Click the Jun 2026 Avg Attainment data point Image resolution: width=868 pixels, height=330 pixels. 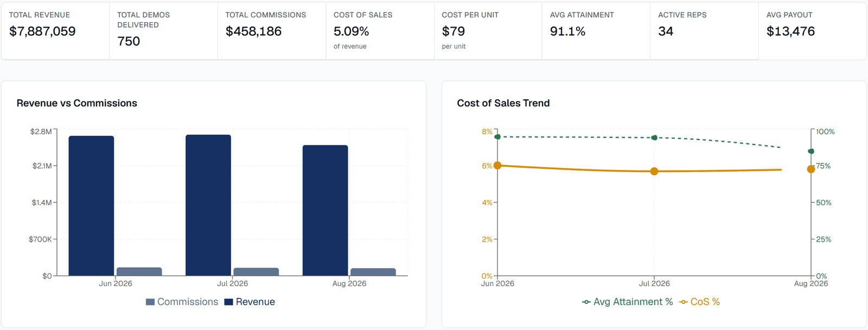click(x=497, y=137)
